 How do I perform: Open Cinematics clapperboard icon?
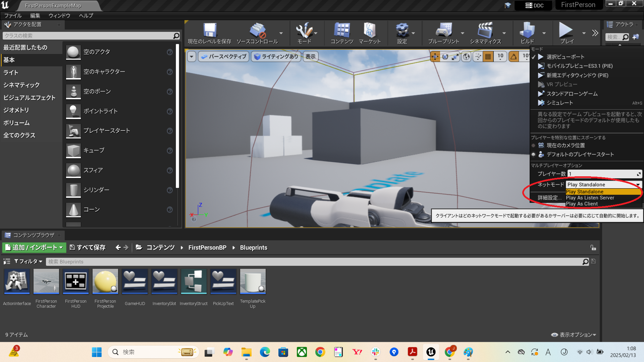click(485, 30)
